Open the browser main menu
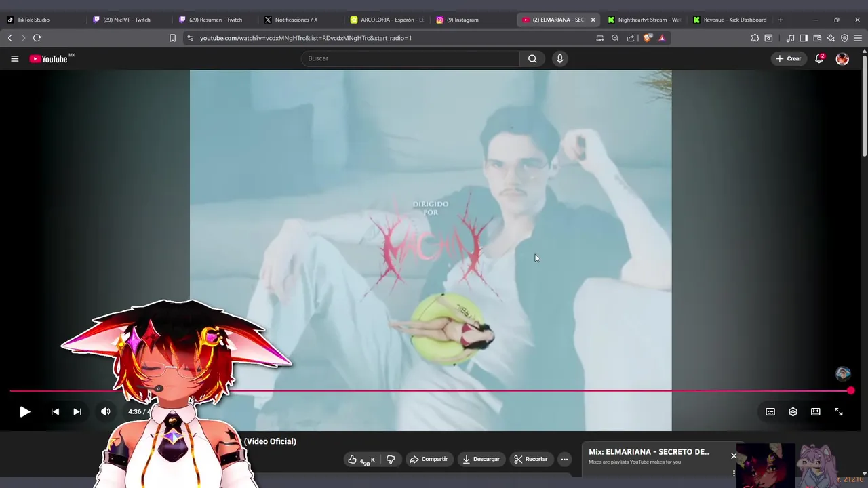Viewport: 868px width, 488px height. tap(859, 38)
